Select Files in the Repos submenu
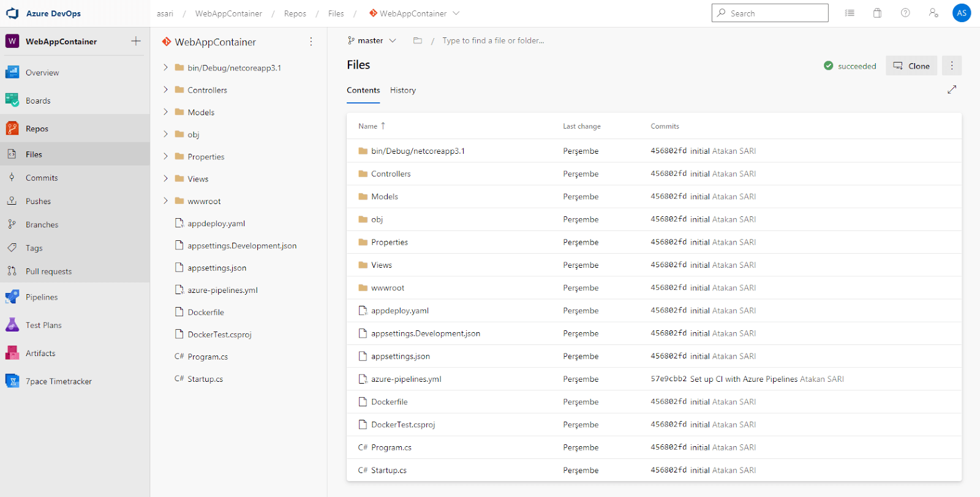 (75, 154)
